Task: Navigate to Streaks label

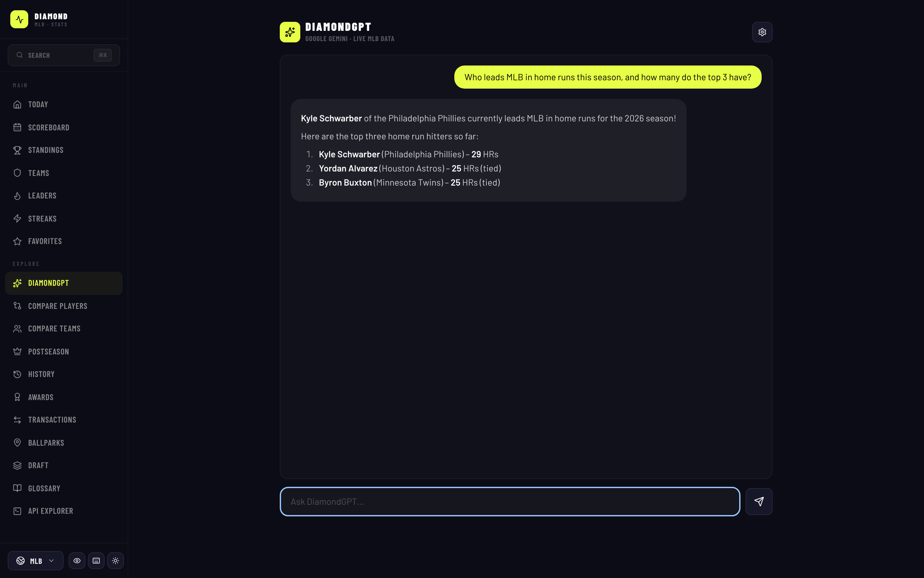Action: click(x=42, y=219)
